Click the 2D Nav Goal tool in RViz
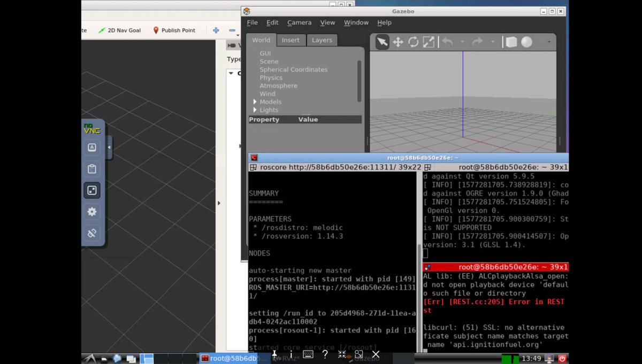 click(x=119, y=30)
